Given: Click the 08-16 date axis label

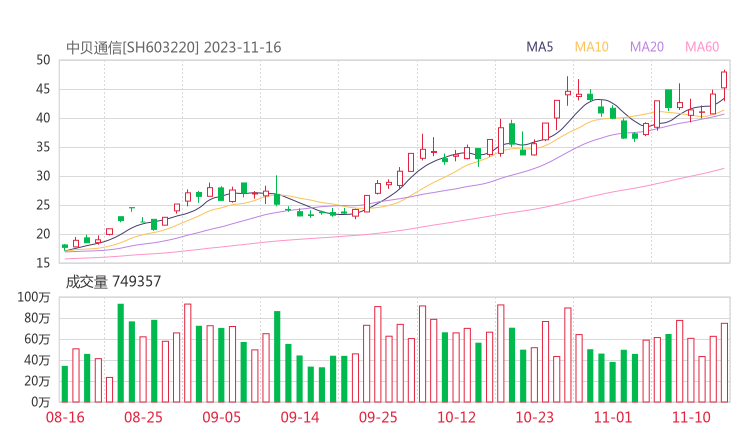Looking at the screenshot, I should (65, 417).
